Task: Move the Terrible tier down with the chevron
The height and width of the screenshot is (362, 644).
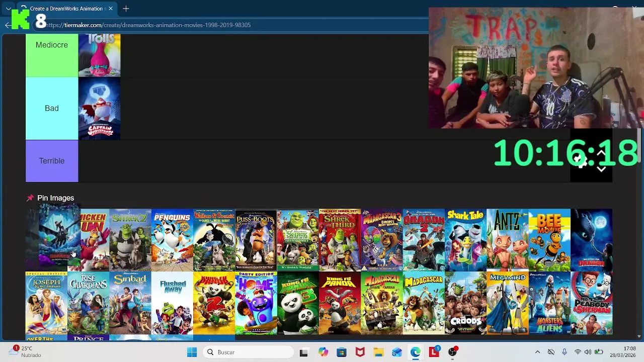Action: point(601,169)
